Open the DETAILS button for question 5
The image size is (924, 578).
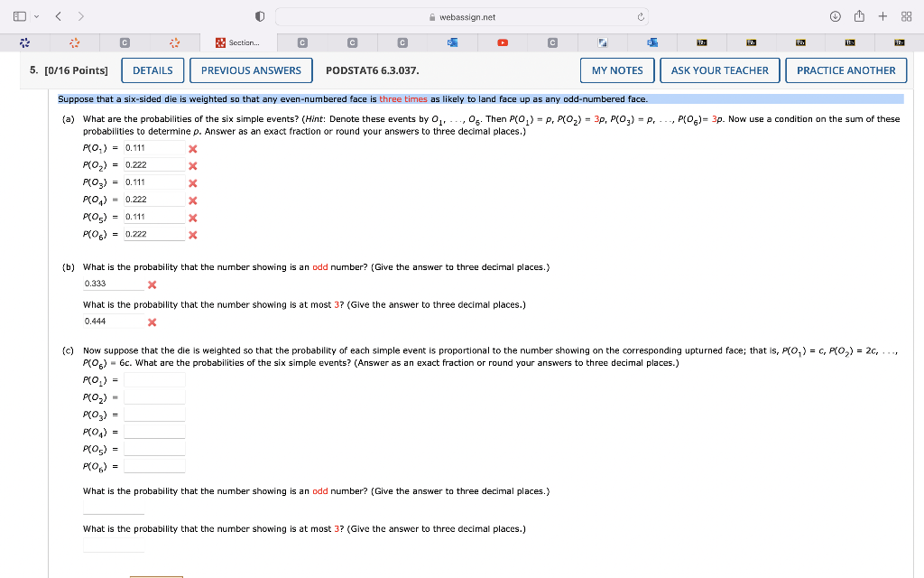pyautogui.click(x=152, y=70)
